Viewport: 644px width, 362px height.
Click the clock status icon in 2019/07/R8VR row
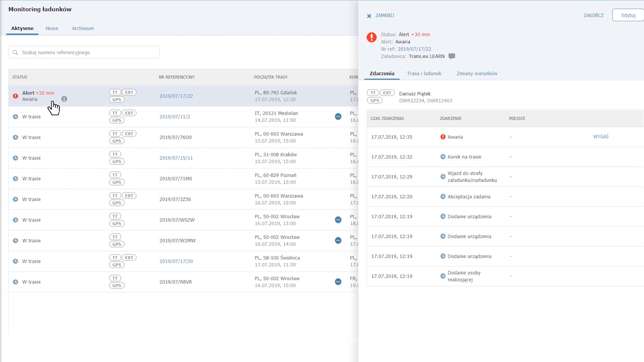[15, 282]
